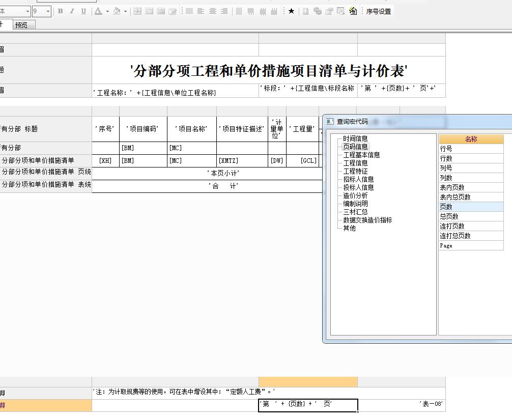
Task: Click the black star toolbar icon
Action: pyautogui.click(x=291, y=11)
